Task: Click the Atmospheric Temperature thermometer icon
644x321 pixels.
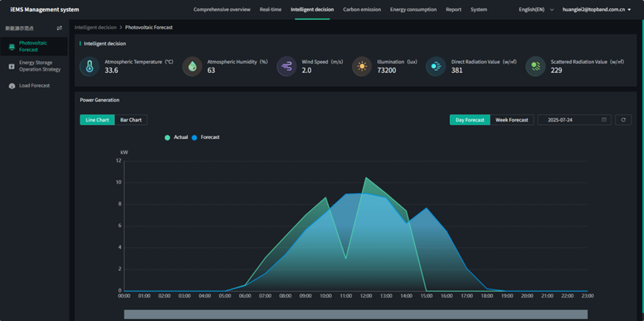Action: pyautogui.click(x=89, y=66)
